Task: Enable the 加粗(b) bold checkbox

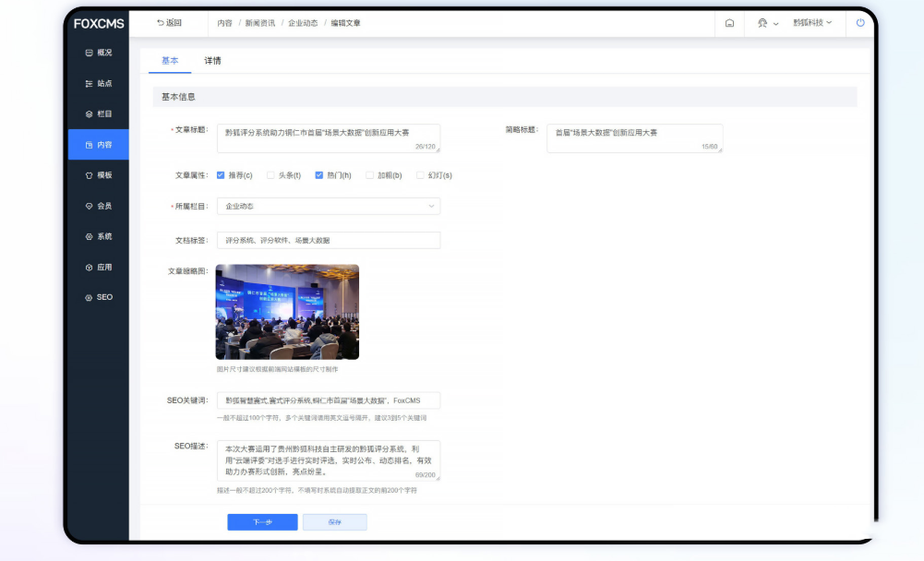Action: 370,174
